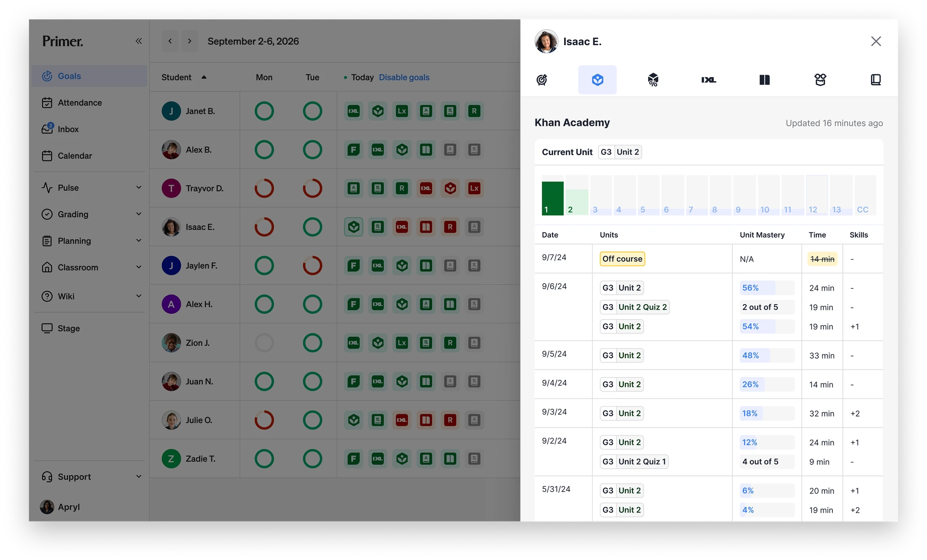Open Goals in the sidebar
The image size is (927, 560).
[89, 76]
